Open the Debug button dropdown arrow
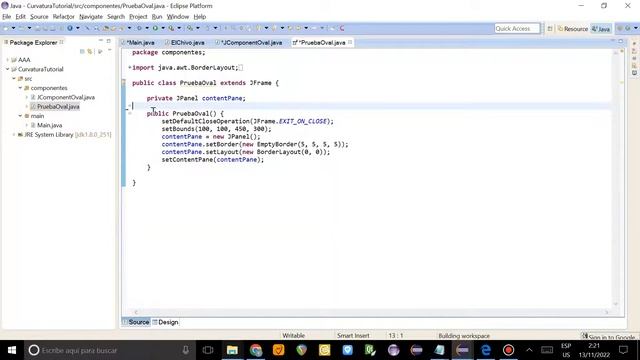Screen dimensions: 640x360 [x=147, y=28]
